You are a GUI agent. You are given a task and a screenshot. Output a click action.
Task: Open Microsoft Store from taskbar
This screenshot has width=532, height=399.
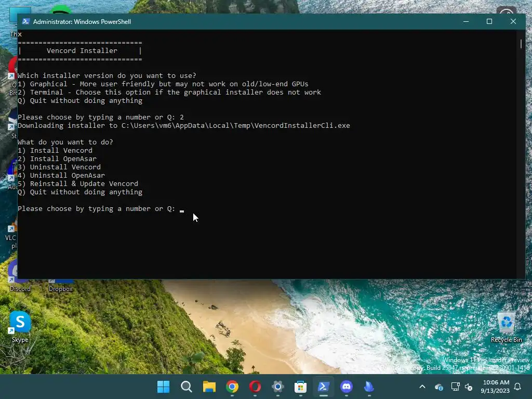coord(301,387)
